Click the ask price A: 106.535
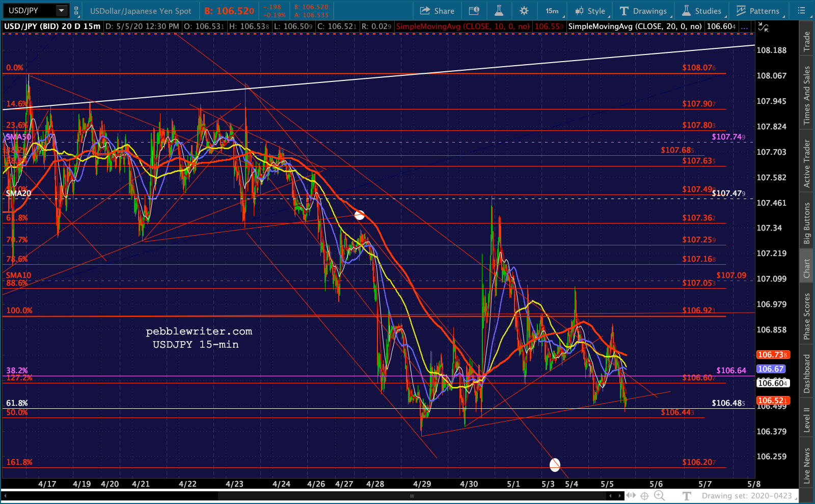The height and width of the screenshot is (504, 815). point(311,15)
